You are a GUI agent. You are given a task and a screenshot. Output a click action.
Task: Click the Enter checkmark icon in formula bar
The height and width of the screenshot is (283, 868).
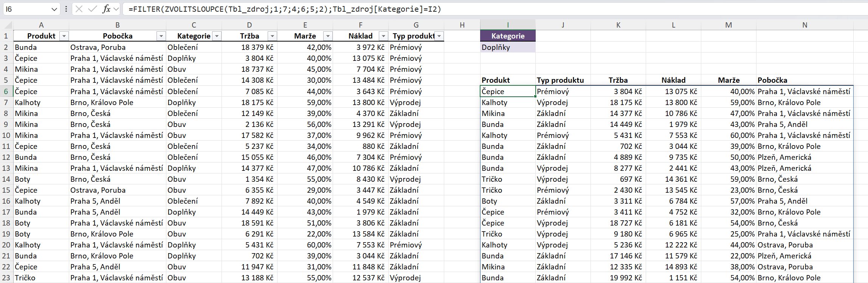[x=92, y=9]
